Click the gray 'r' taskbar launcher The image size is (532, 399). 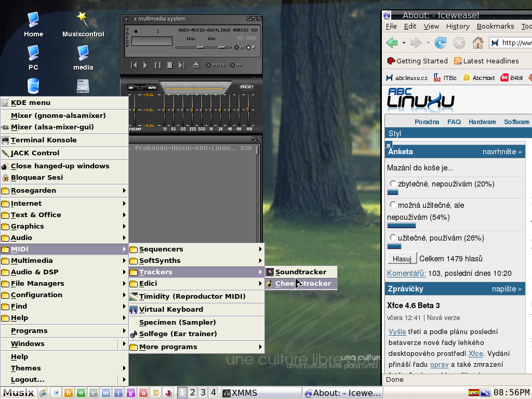(x=94, y=393)
